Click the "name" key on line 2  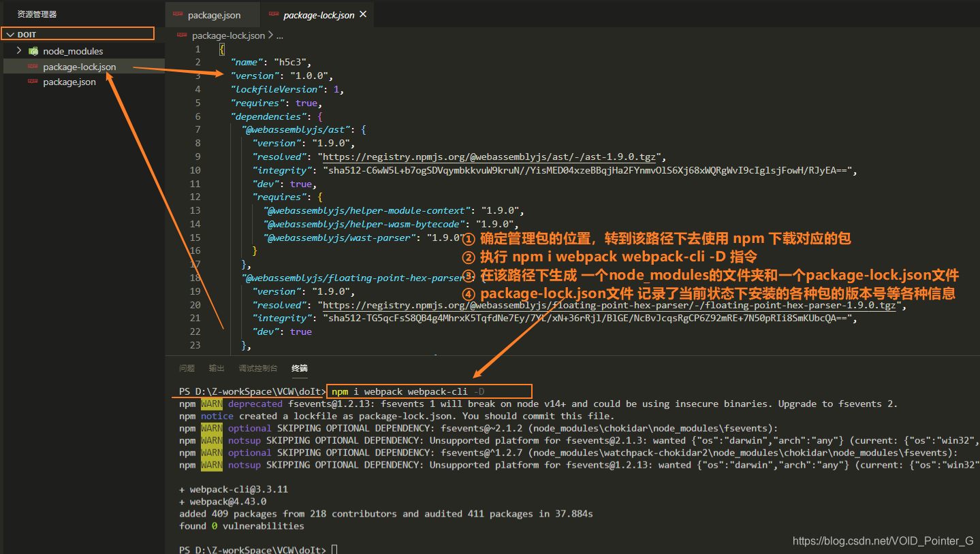click(247, 62)
